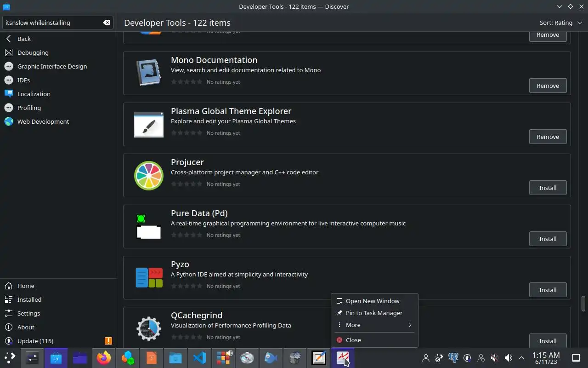Choose Close in the context menu

374,340
